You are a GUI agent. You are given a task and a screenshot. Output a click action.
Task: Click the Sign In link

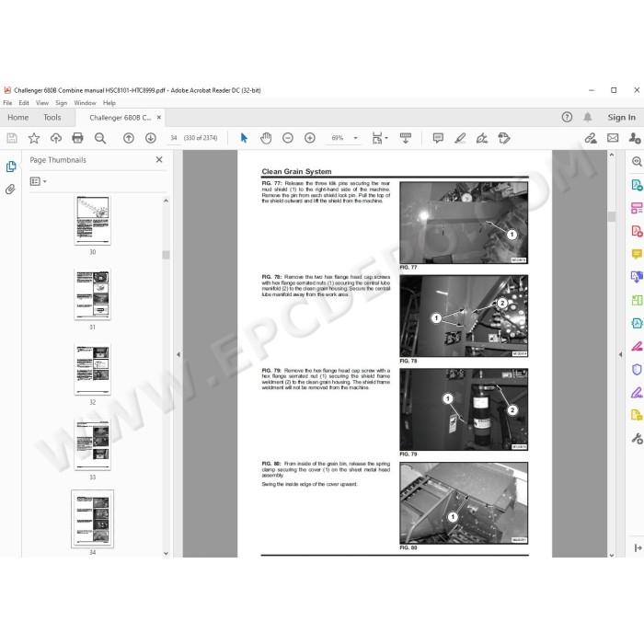621,118
